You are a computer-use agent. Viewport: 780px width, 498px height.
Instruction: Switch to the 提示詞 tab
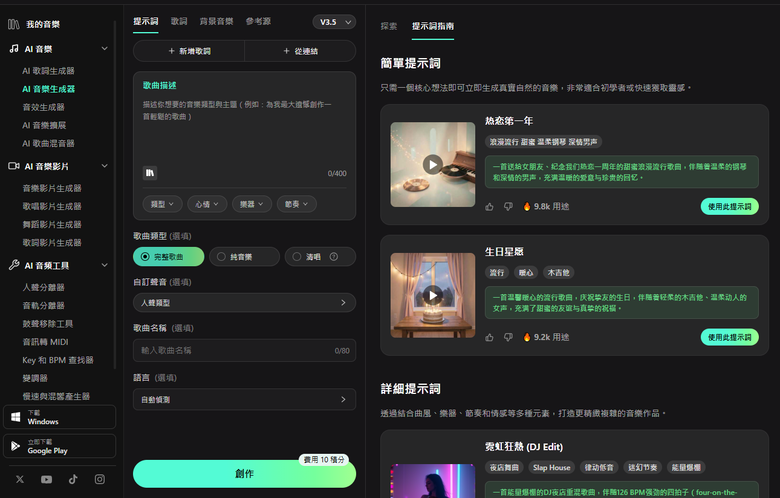click(146, 21)
